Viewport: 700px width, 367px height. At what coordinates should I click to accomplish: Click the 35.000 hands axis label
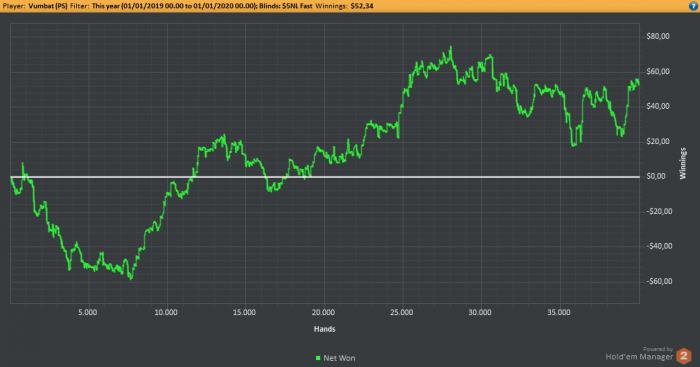click(x=559, y=313)
